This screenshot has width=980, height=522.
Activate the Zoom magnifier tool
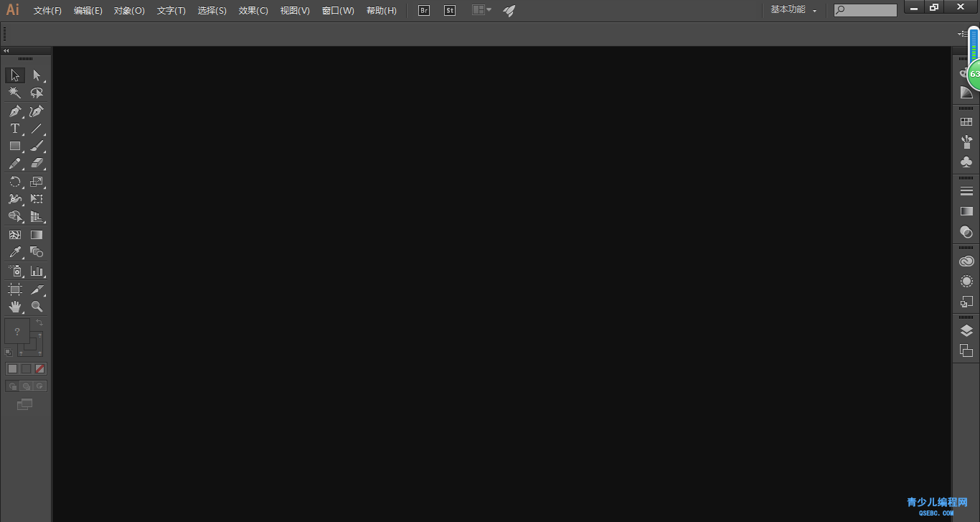tap(37, 307)
